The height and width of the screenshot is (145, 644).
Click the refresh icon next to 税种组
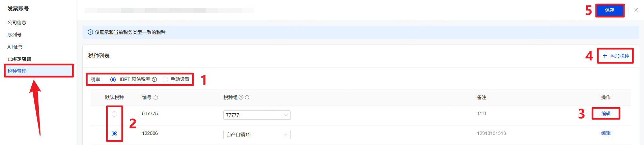pos(247,97)
